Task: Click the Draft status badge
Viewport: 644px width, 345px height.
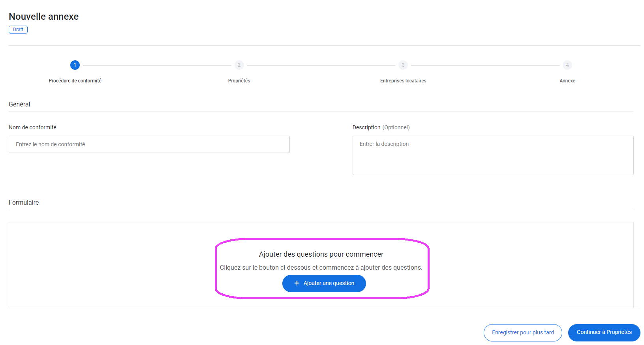Action: point(18,30)
